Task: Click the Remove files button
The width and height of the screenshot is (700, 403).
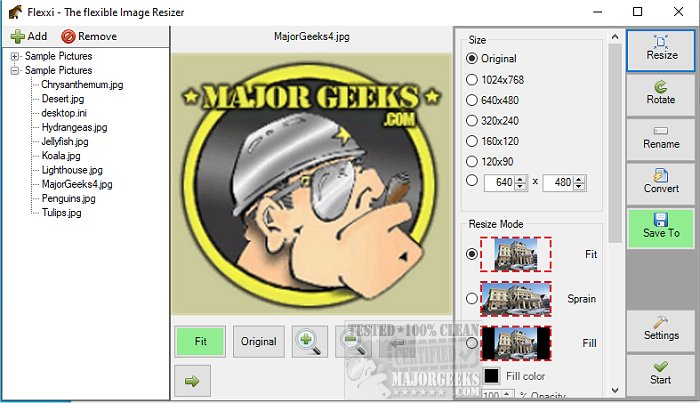Action: pos(89,36)
